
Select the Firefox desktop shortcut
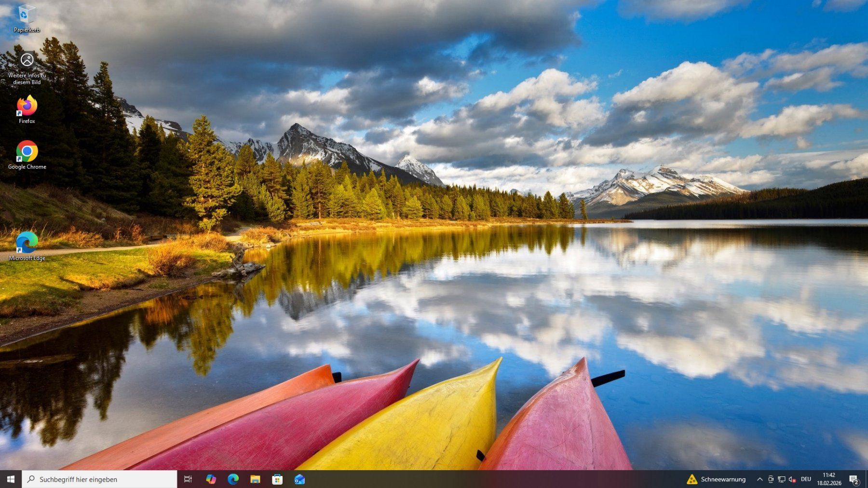27,109
